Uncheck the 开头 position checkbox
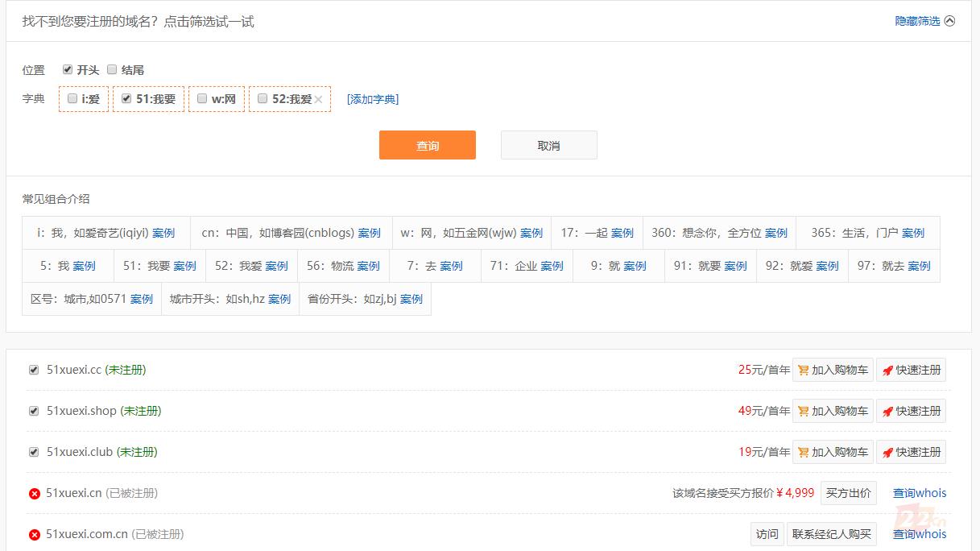 click(68, 69)
